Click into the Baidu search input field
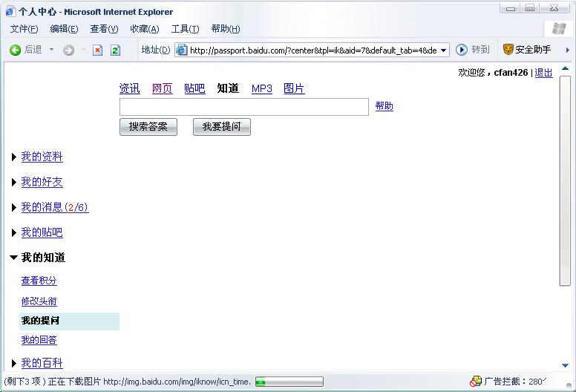Screen dimensions: 576x392 [244, 107]
